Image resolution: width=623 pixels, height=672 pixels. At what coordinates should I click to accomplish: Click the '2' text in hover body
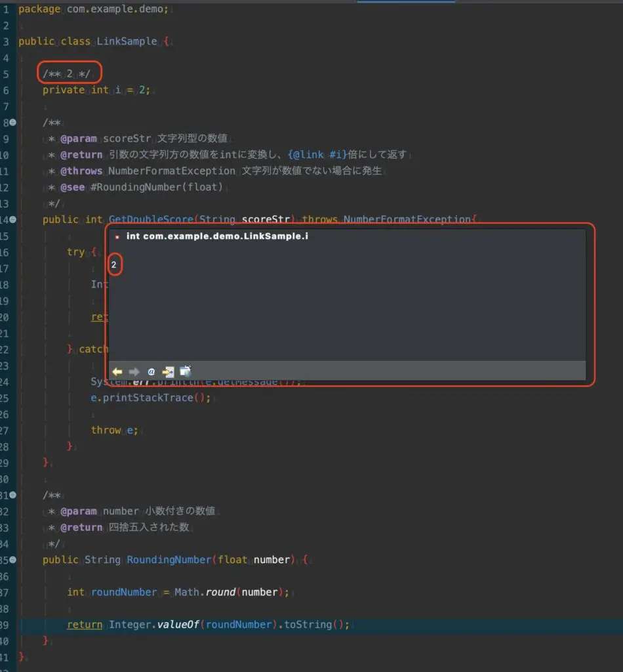coord(114,265)
